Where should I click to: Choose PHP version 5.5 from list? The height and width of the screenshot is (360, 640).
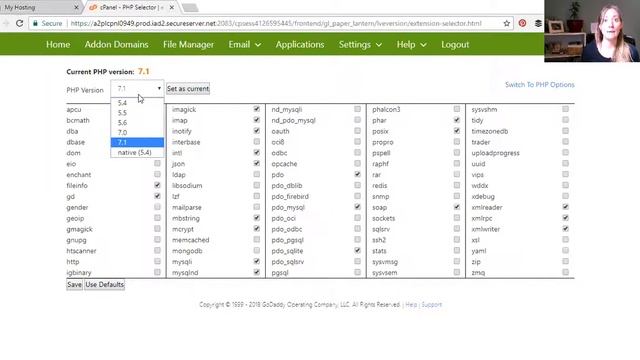(x=137, y=113)
